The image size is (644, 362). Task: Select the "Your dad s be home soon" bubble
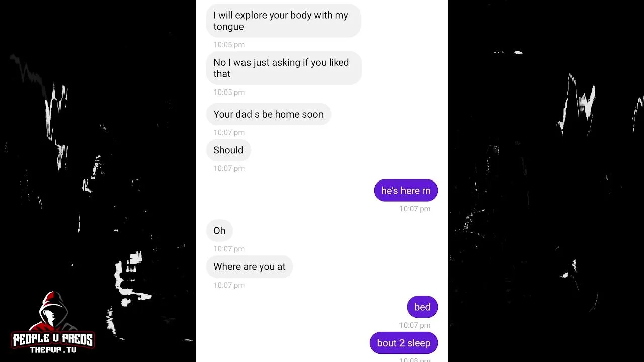269,114
